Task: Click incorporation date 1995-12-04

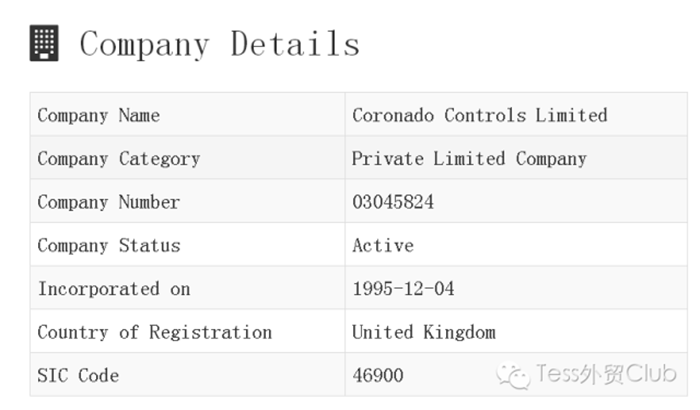Action: (403, 289)
